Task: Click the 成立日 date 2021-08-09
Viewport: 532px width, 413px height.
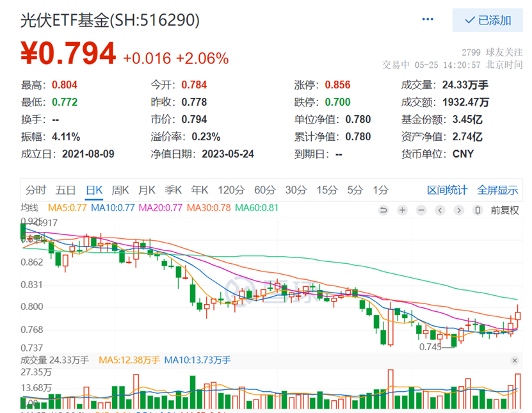Action: pyautogui.click(x=88, y=154)
